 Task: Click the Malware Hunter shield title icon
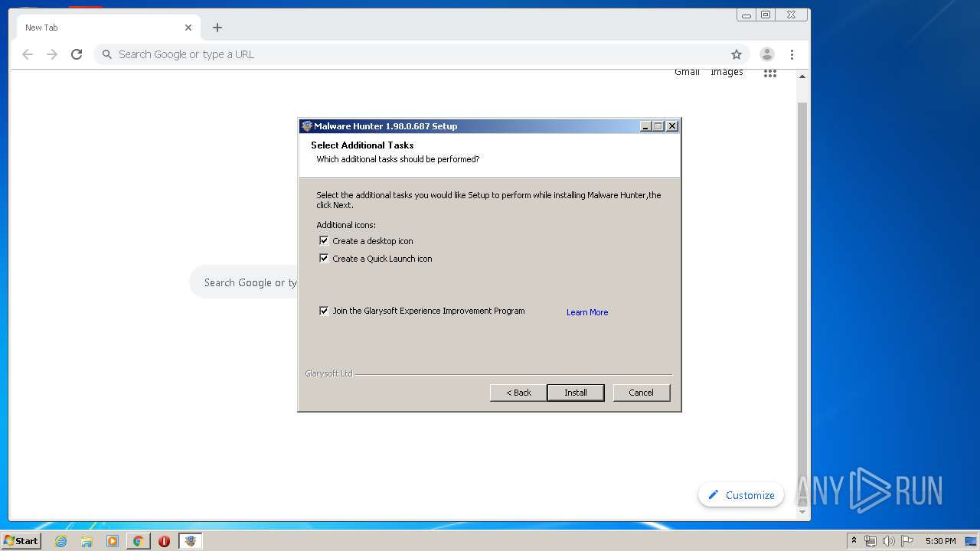[307, 126]
